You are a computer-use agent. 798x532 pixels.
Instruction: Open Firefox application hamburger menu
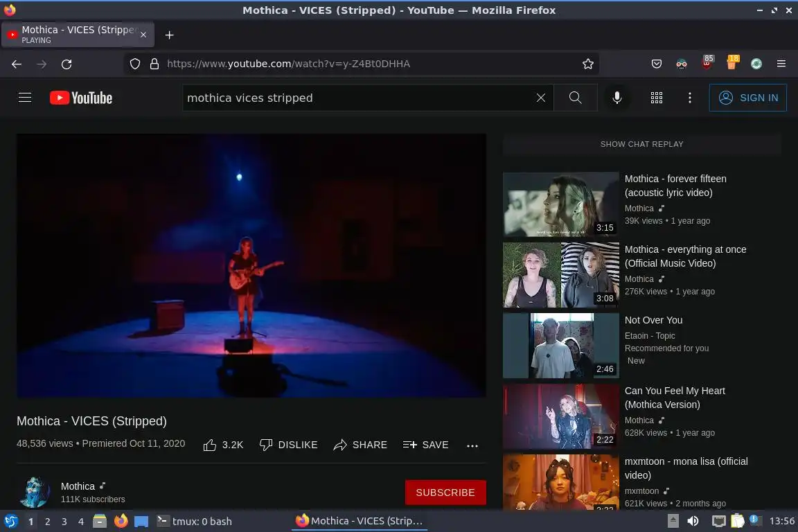[x=781, y=64]
